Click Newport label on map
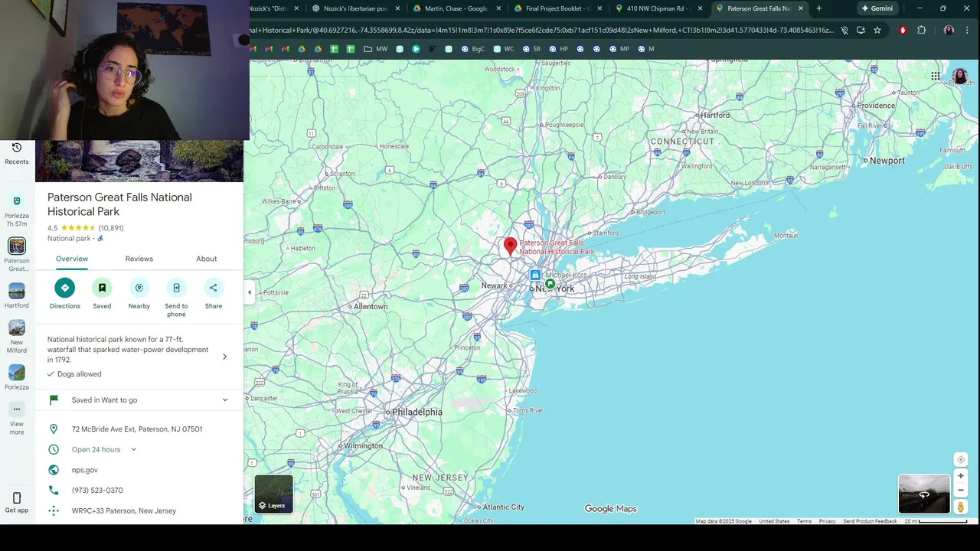This screenshot has width=980, height=551. pos(887,161)
